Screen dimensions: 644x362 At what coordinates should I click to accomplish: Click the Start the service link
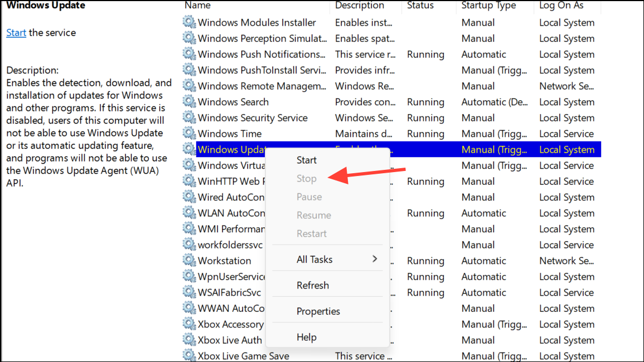coord(16,32)
